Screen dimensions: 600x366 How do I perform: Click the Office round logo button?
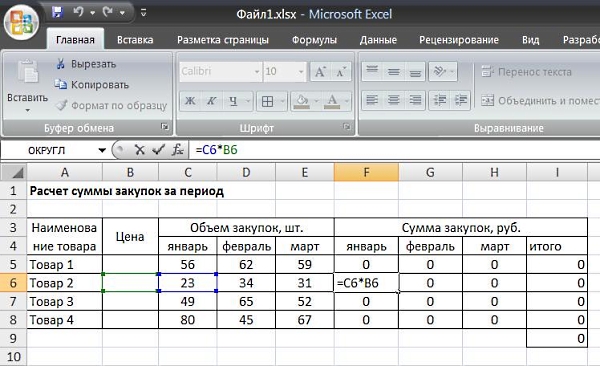click(x=21, y=22)
